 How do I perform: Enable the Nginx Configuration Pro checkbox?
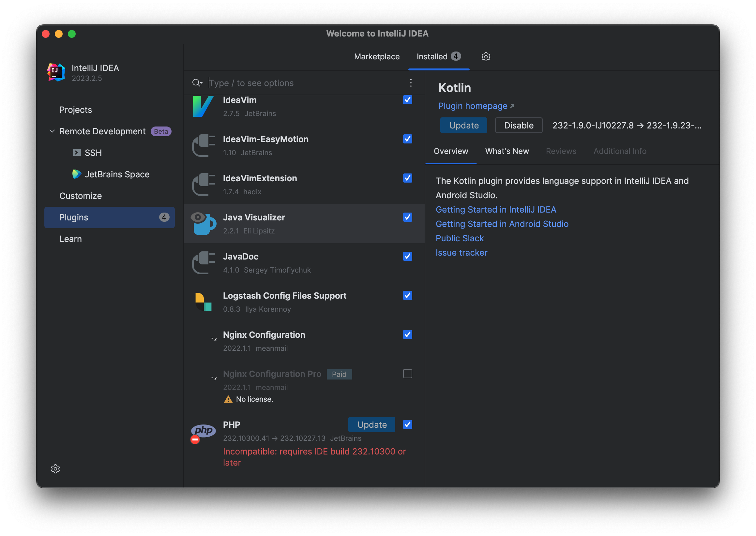click(408, 374)
